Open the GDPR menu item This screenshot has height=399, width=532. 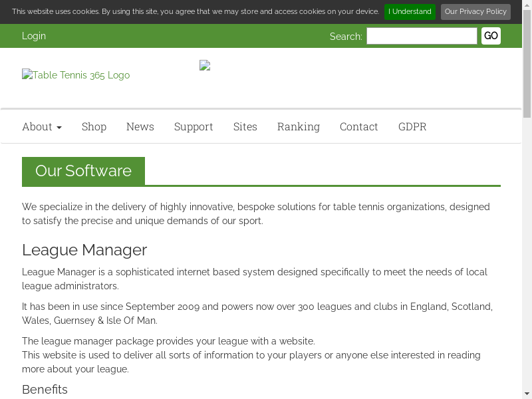(x=412, y=126)
